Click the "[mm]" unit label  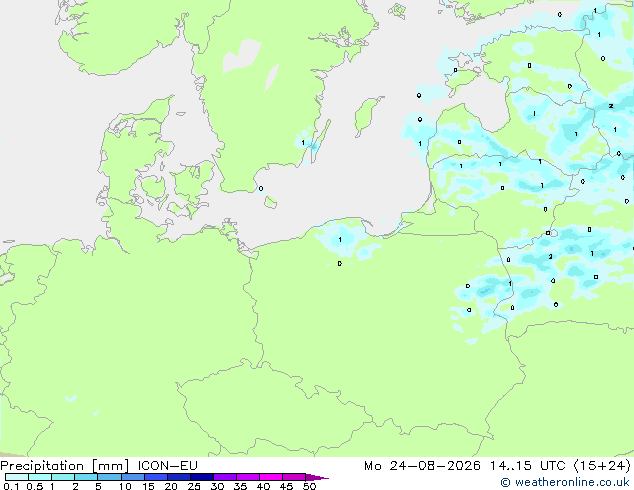(110, 466)
